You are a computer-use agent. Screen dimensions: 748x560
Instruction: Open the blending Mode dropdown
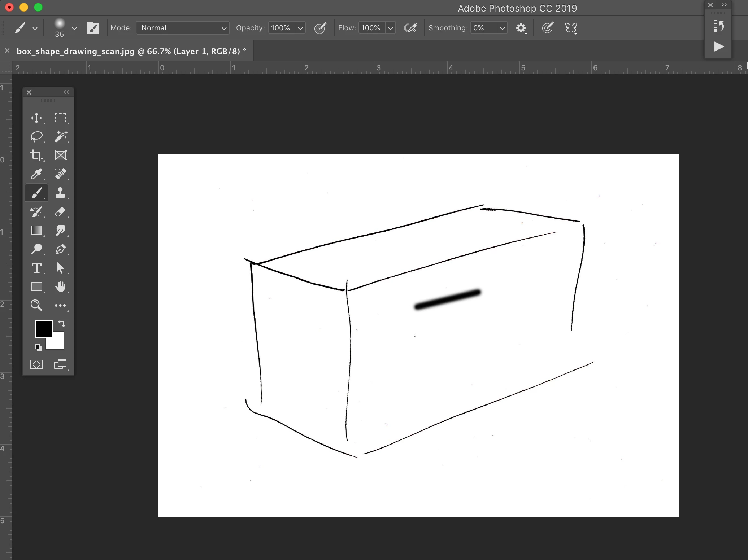point(183,28)
